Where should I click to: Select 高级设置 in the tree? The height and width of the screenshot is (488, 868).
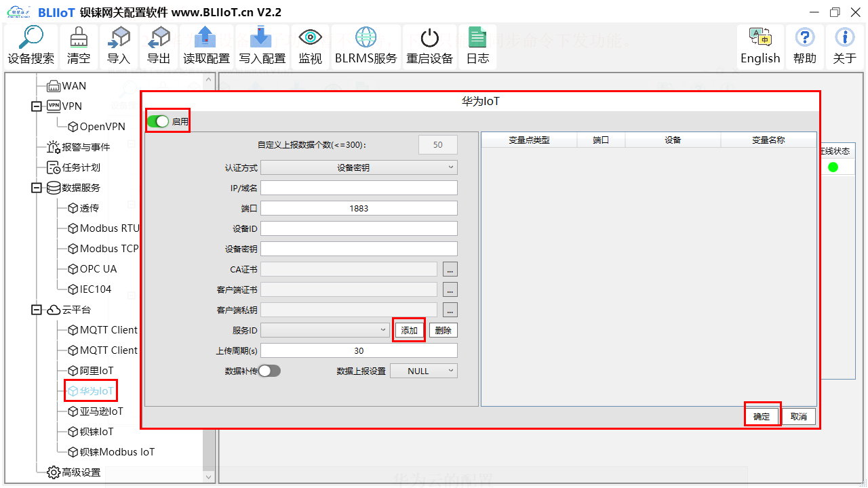(73, 472)
